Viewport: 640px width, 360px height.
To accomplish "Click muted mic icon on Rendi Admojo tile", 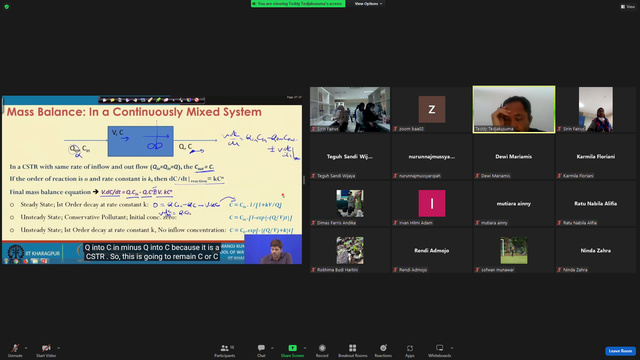I will point(395,270).
